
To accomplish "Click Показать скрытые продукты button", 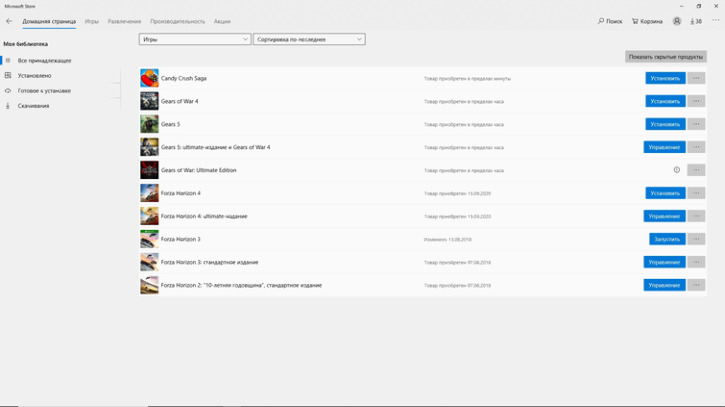I will (666, 56).
